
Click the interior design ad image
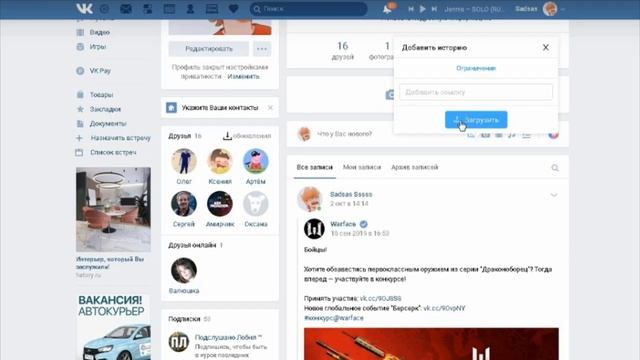click(x=113, y=209)
